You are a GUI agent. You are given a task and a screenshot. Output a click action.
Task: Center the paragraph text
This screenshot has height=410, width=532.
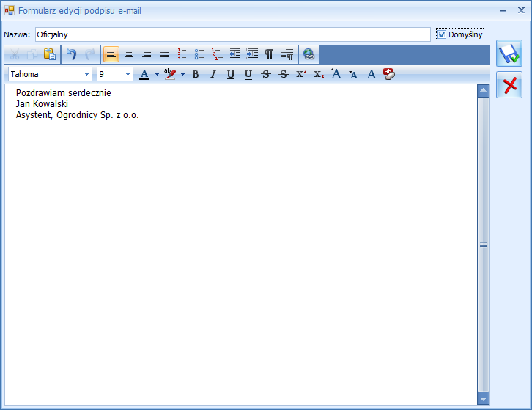(x=129, y=54)
